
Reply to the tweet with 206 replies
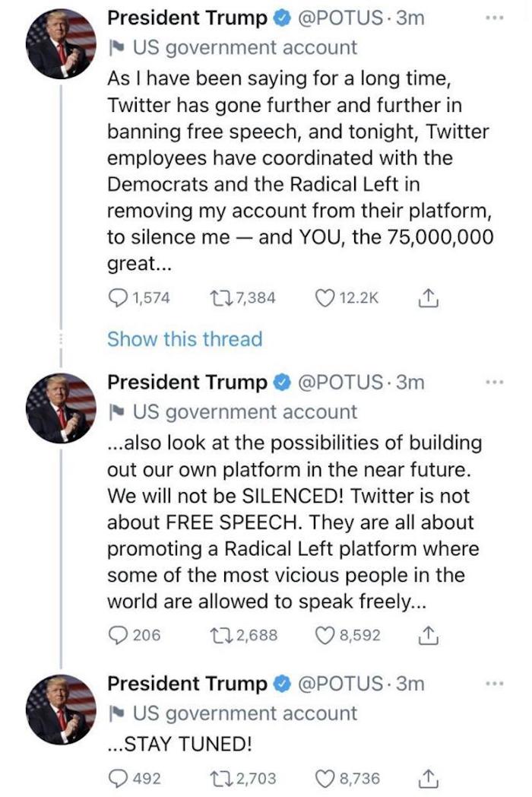coord(118,634)
